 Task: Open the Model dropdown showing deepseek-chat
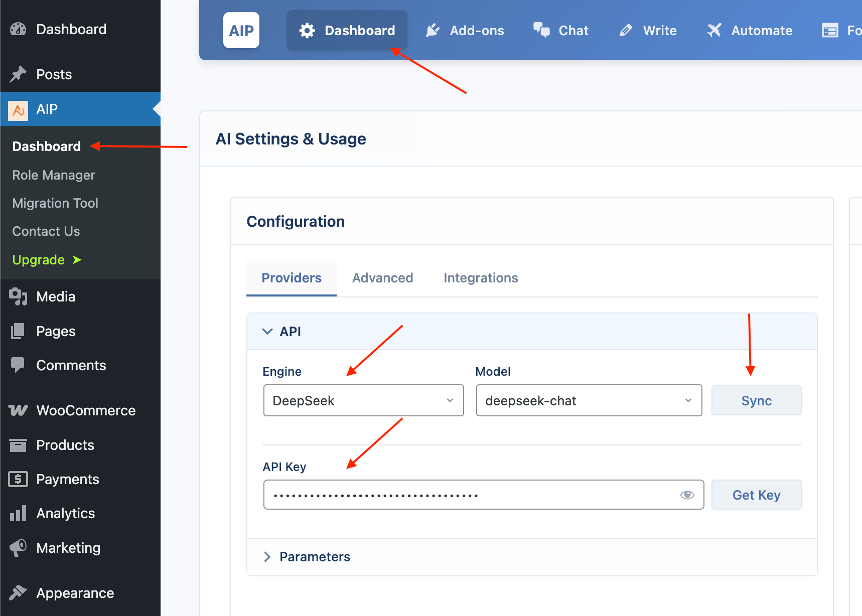pyautogui.click(x=589, y=400)
